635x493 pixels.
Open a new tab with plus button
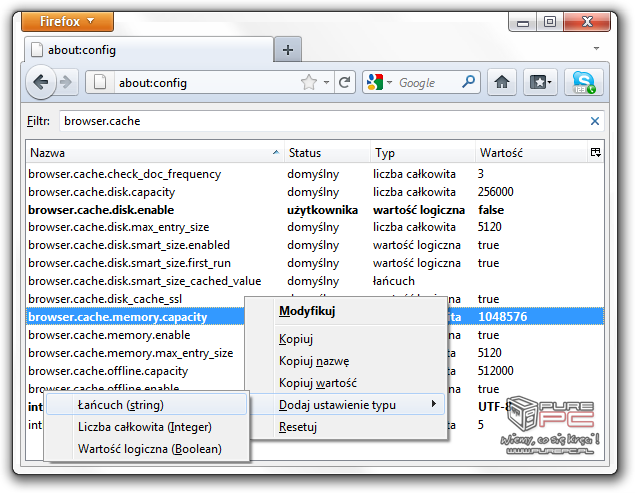point(287,50)
